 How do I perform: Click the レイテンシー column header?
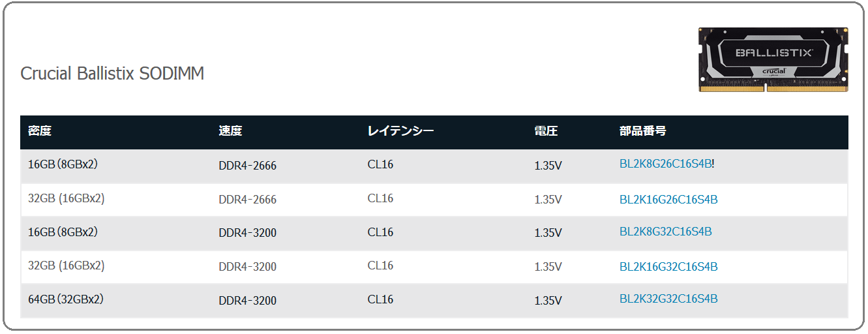400,131
